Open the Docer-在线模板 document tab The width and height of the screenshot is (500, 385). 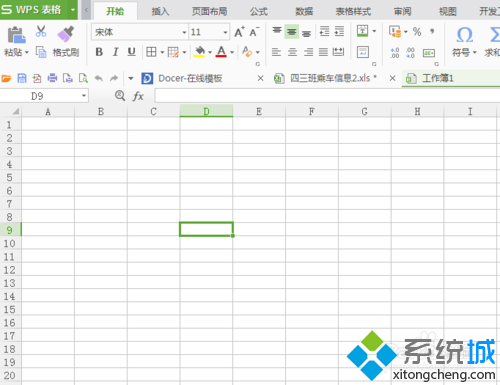click(x=190, y=78)
